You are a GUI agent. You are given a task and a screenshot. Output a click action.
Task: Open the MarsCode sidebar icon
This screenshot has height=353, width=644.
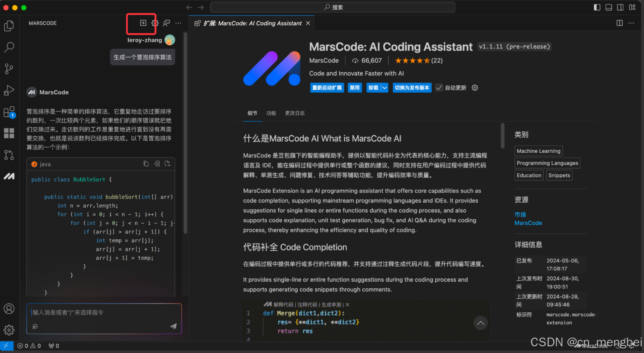9,176
